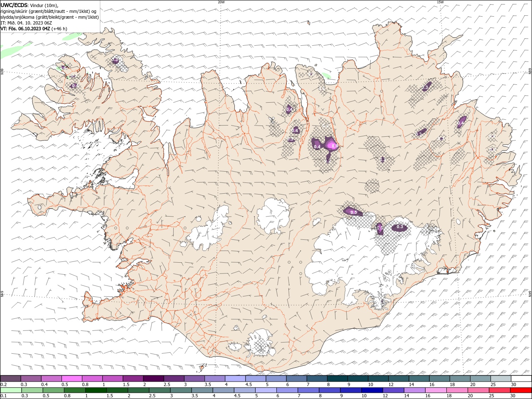This screenshot has height=399, width=532.
Task: Click the 2 label in the upper legend
Action: (x=144, y=384)
